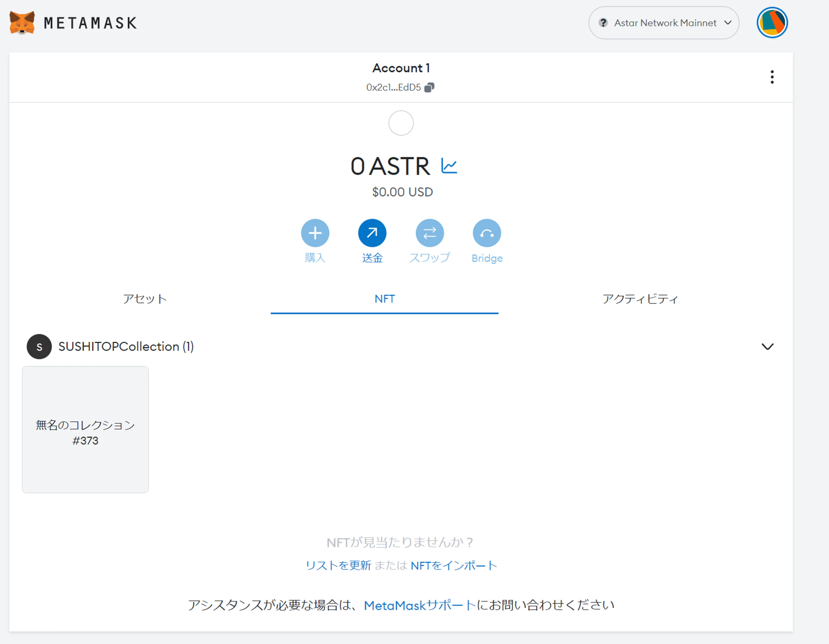Select the NFT tab

385,299
